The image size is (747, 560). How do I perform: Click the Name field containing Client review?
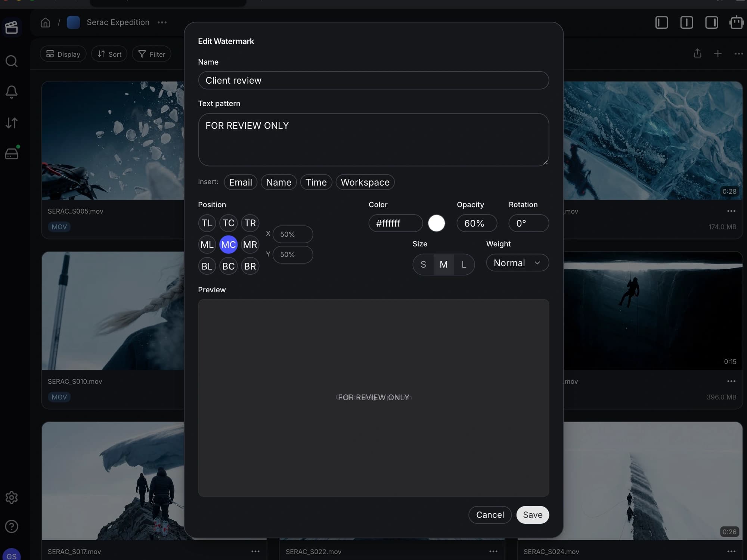coord(373,80)
